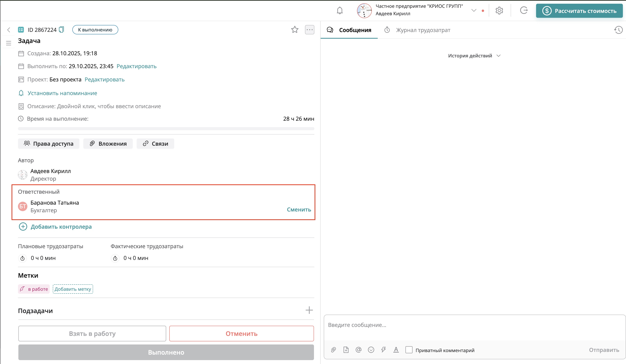
Task: Open company account dropdown chevron
Action: [474, 10]
